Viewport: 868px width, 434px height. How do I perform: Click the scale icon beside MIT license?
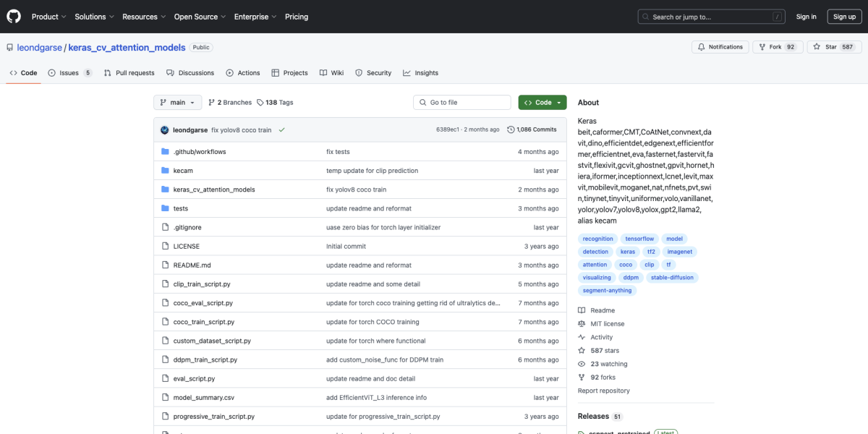(x=582, y=324)
